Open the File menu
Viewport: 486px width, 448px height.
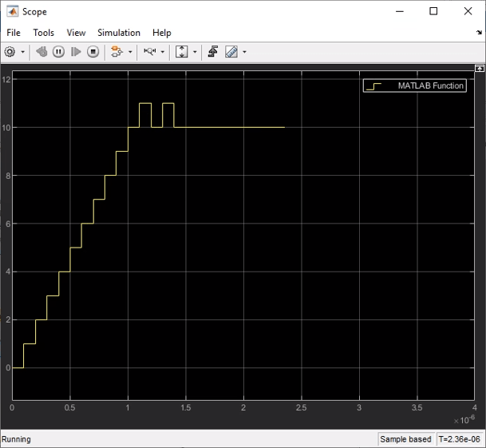pos(14,33)
